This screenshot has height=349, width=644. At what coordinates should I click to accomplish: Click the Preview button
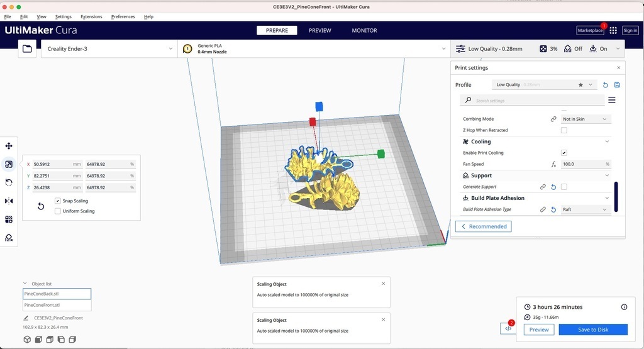point(539,330)
